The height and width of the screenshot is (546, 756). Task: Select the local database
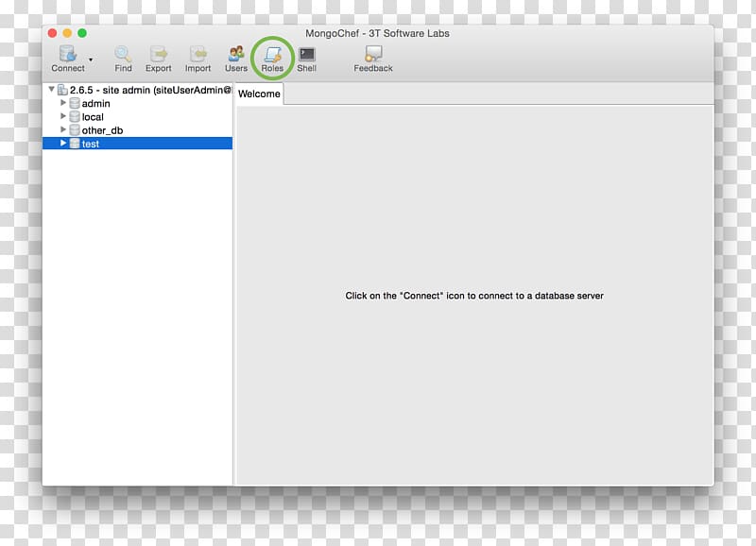(93, 117)
